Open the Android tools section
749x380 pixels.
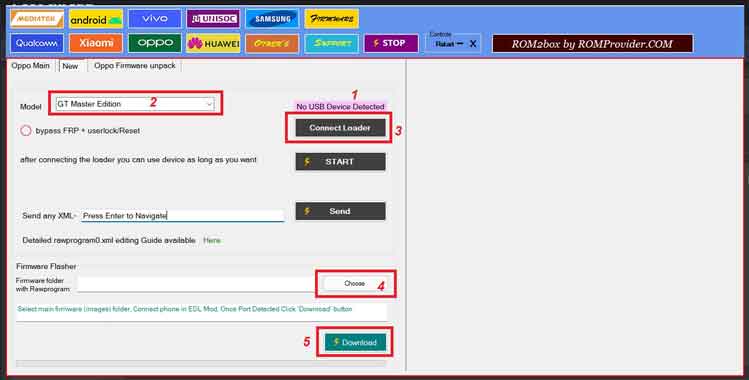[96, 19]
